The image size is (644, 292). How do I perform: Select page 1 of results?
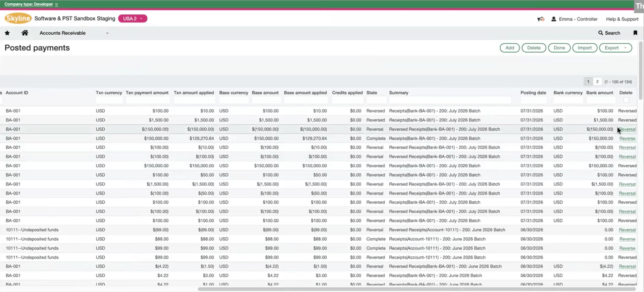point(588,82)
